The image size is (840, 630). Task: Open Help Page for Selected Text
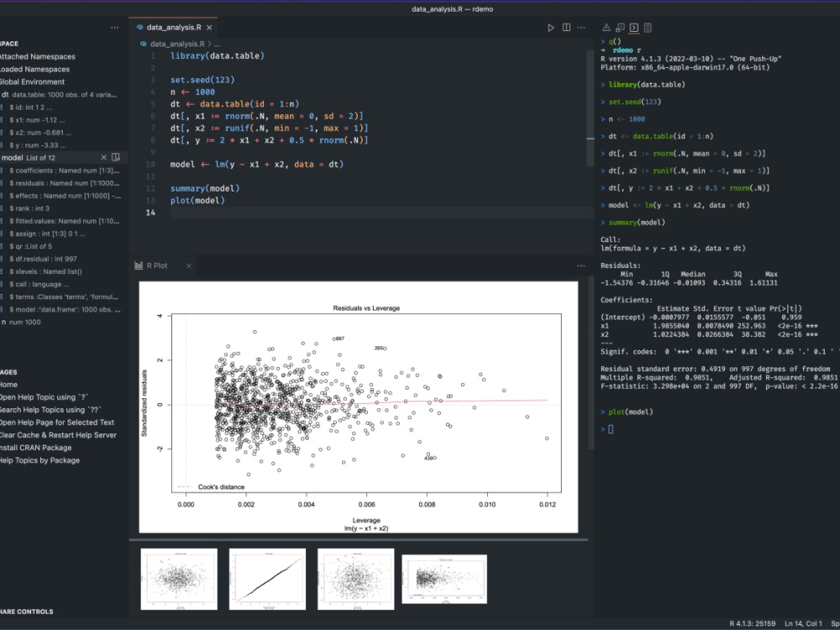click(x=49, y=422)
